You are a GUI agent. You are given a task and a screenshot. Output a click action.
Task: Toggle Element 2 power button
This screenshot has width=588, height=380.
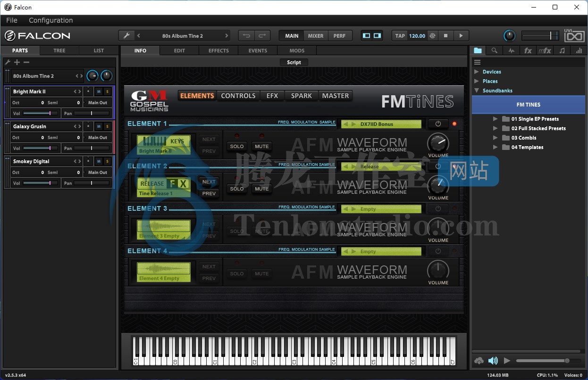[438, 166]
